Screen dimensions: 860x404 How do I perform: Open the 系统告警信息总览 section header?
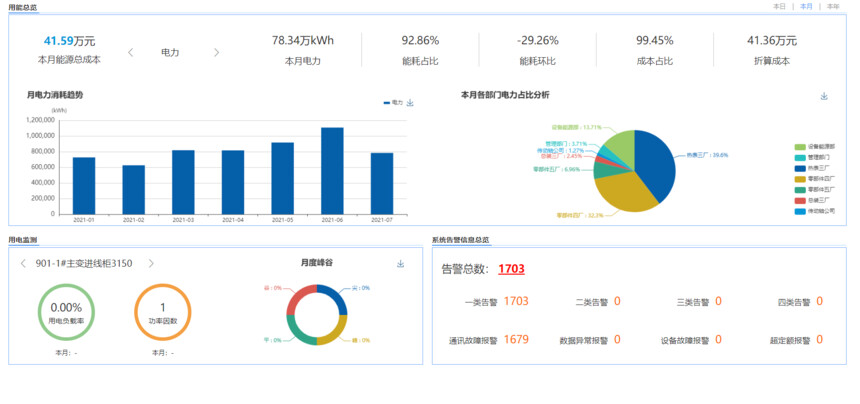(460, 240)
